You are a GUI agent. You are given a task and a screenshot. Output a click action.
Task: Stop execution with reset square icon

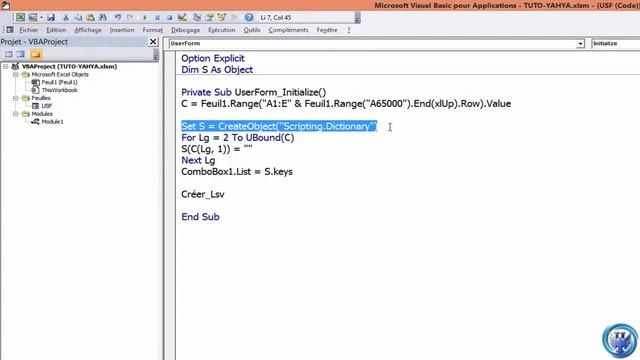coord(169,18)
